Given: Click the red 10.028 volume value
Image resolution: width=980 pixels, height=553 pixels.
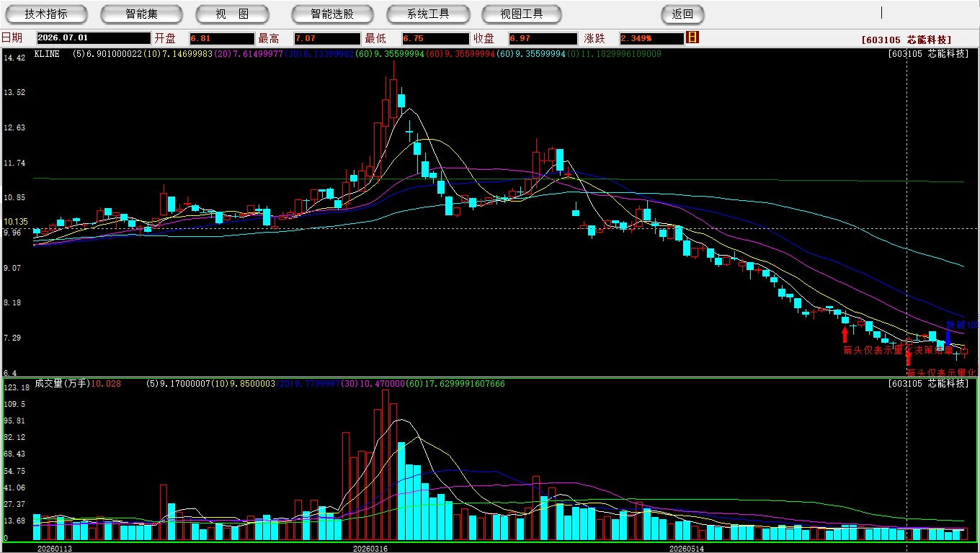Looking at the screenshot, I should 107,384.
